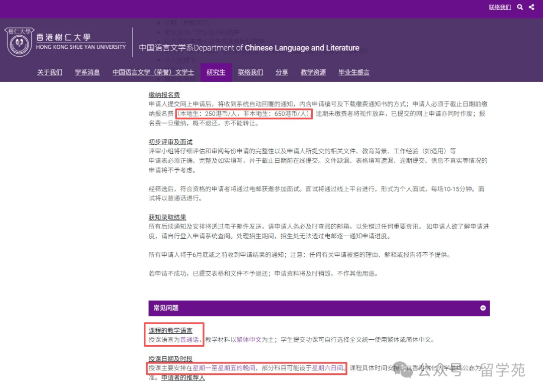Open the 教学资源 menu item

coord(313,72)
